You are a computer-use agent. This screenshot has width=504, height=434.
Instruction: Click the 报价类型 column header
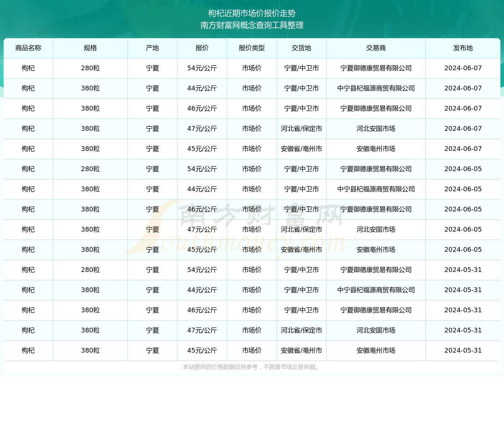252,48
